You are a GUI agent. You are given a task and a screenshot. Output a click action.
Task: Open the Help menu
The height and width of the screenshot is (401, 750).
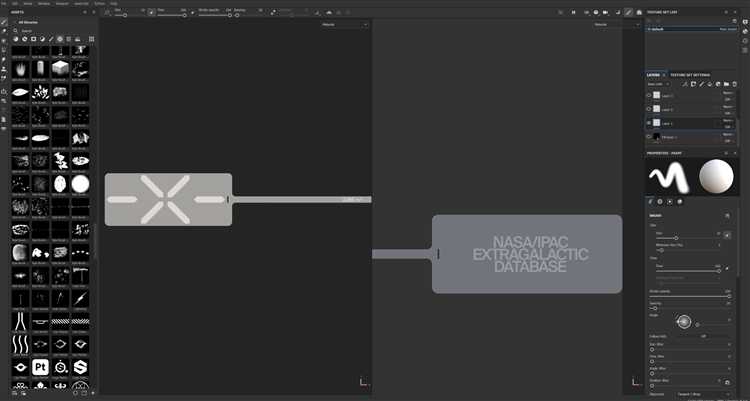pyautogui.click(x=114, y=3)
